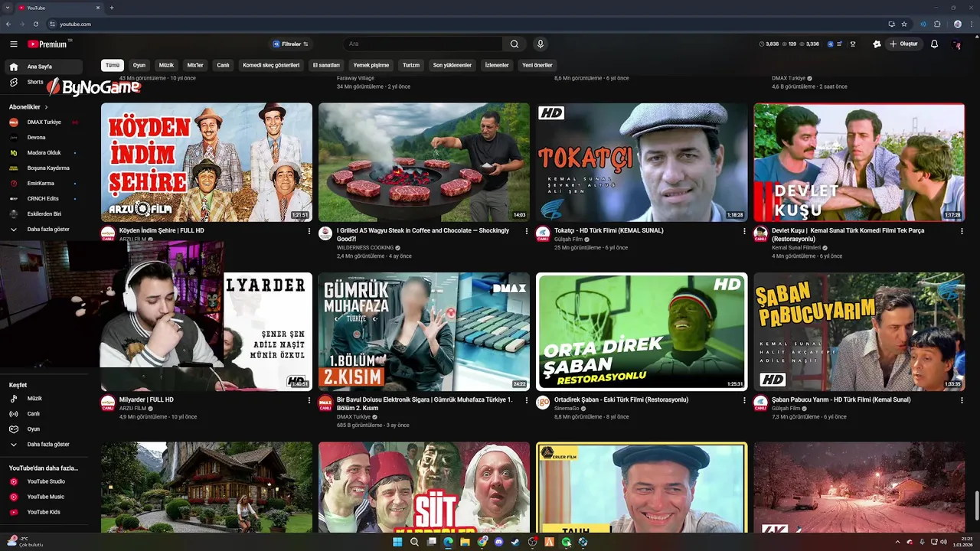Viewport: 980px width, 551px height.
Task: Select the Oyun filter chip
Action: pyautogui.click(x=139, y=65)
